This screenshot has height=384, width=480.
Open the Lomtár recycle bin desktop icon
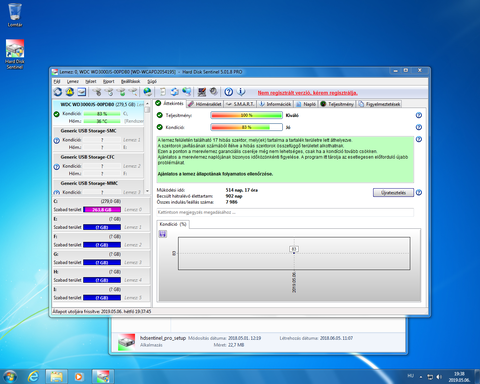[x=15, y=15]
